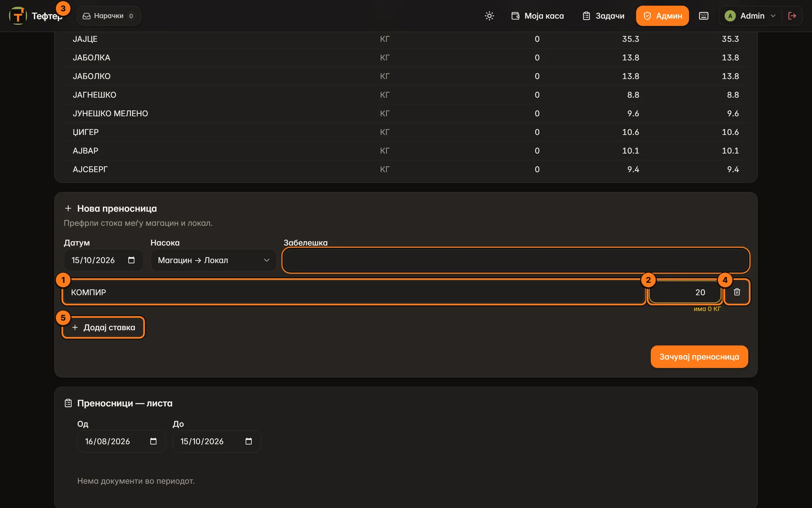Click the quantity field showing 20
This screenshot has height=508, width=812.
coord(685,292)
